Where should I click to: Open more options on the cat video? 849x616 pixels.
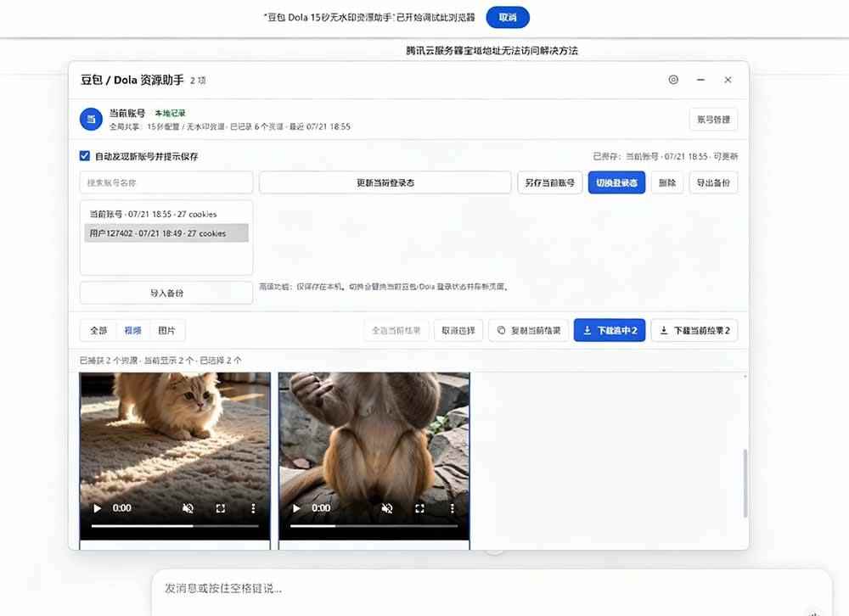point(253,508)
